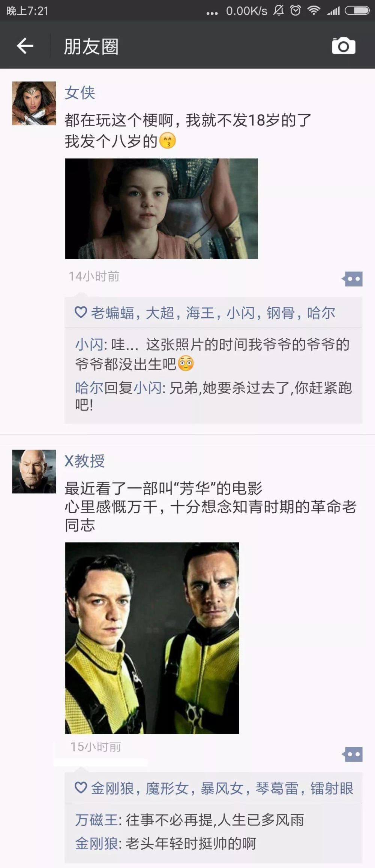Open comment menu on X教授's post
The width and height of the screenshot is (375, 868).
[x=352, y=754]
